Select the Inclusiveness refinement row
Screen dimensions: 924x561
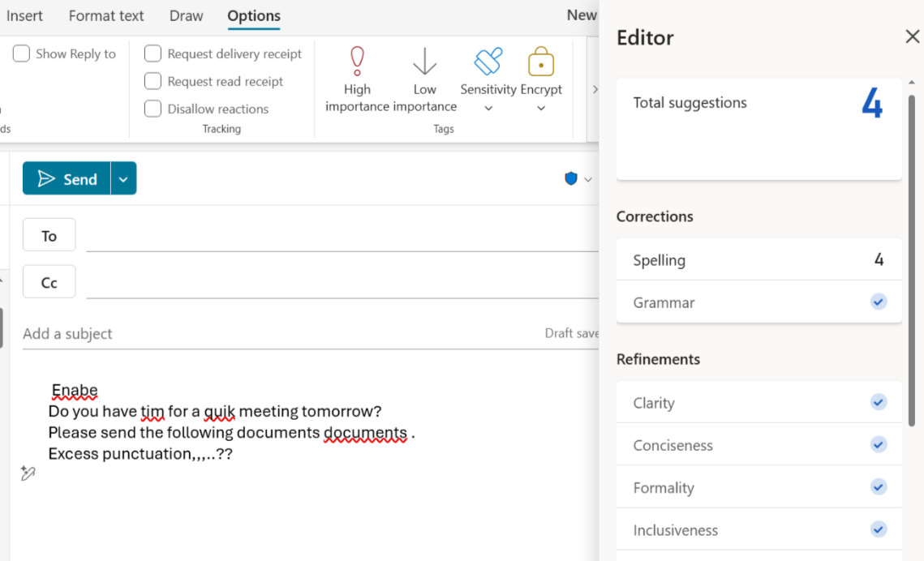click(x=759, y=530)
